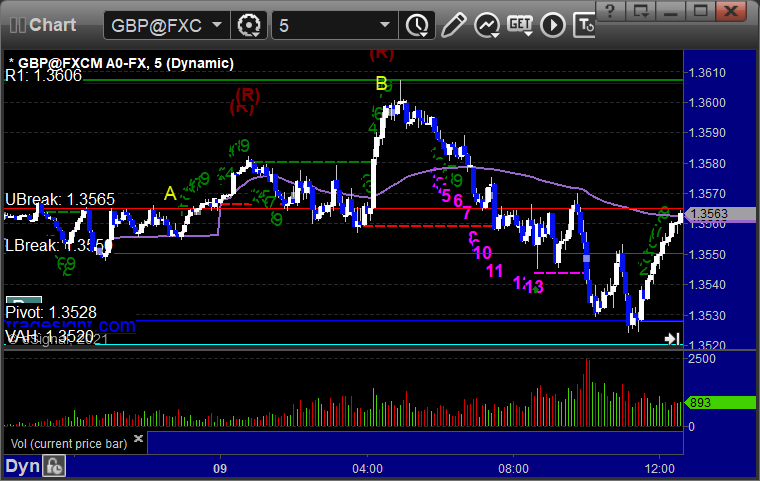760x481 pixels.
Task: Open the GET tools menu icon
Action: coord(520,25)
